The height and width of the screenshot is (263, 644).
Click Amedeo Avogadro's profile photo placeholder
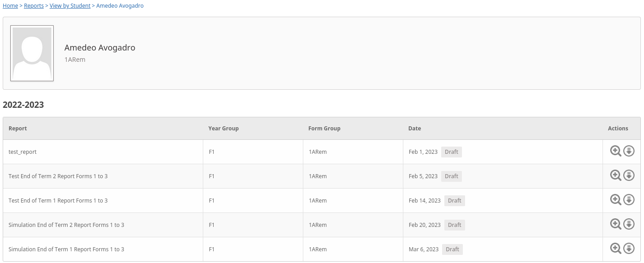pos(32,53)
